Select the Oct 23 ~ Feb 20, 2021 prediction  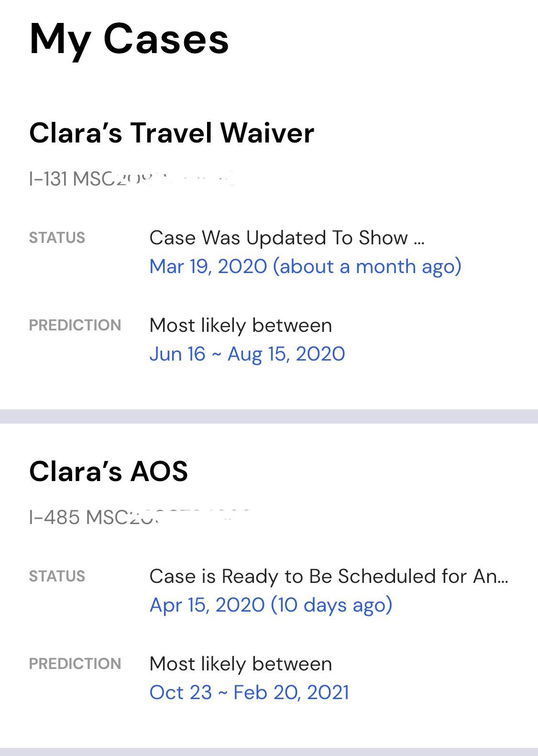[249, 692]
